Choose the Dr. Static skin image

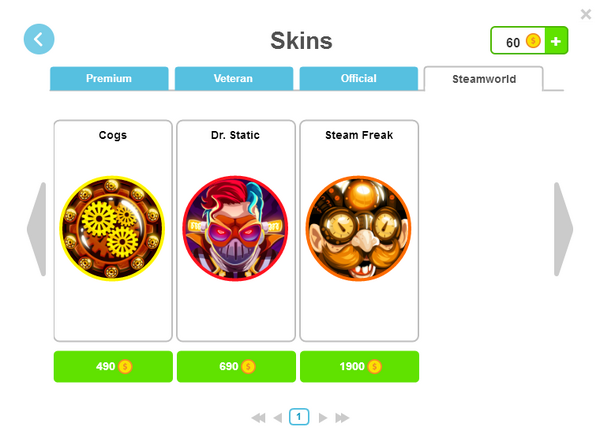pos(235,228)
